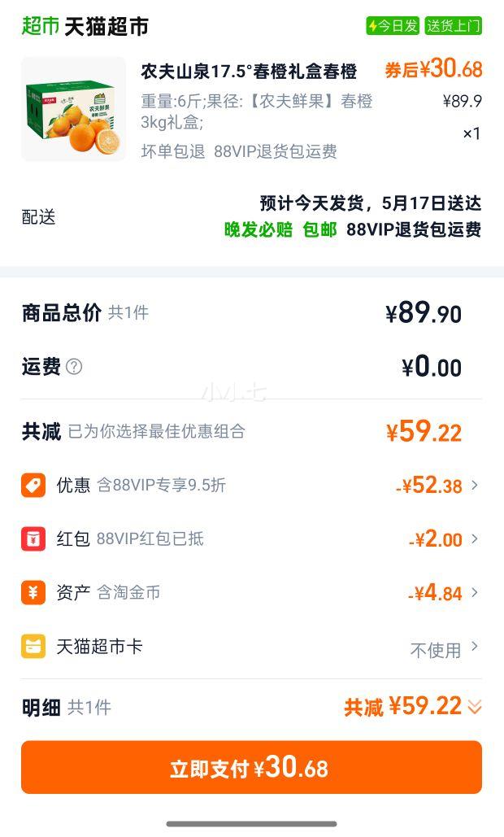
Task: Tap the 晚发必赔 guarantee label
Action: (x=259, y=229)
